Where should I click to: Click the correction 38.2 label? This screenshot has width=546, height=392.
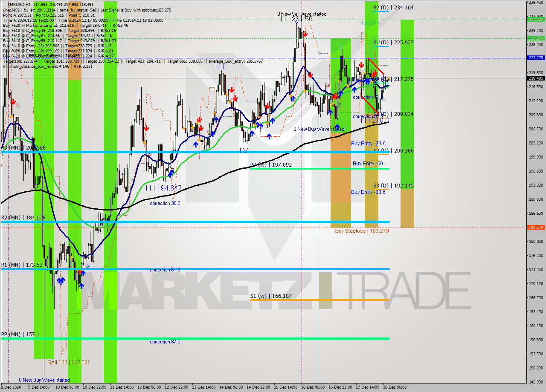point(165,203)
